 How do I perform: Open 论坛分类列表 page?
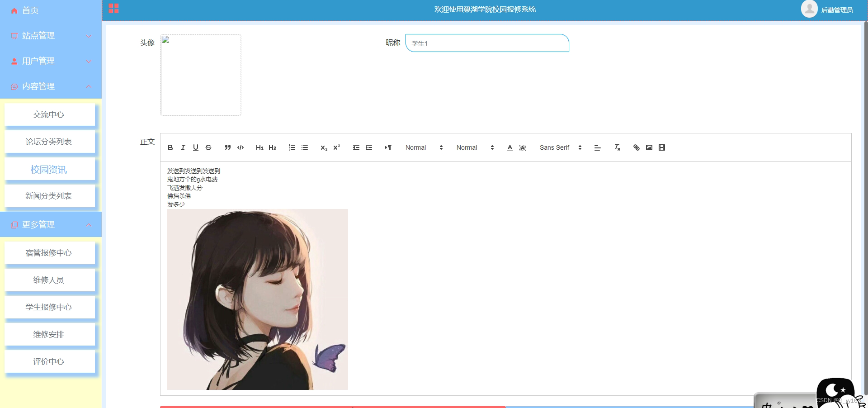click(x=50, y=142)
